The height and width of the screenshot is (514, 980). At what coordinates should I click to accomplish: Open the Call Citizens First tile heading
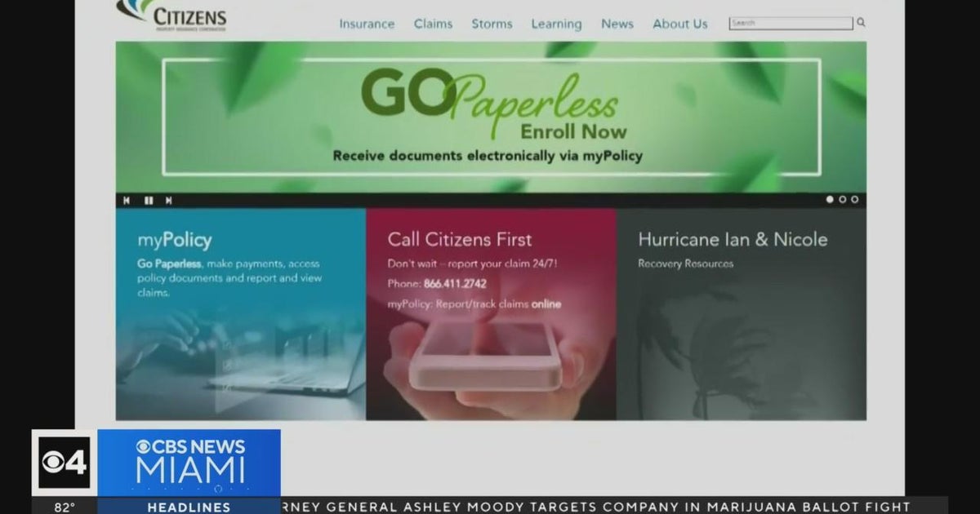(x=460, y=239)
